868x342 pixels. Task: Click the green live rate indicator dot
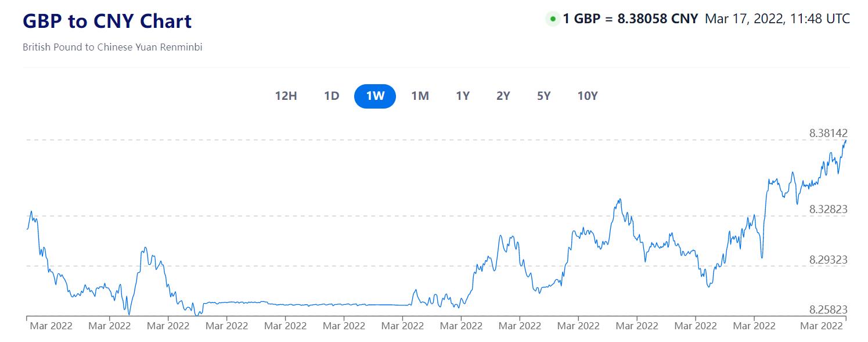tap(553, 19)
